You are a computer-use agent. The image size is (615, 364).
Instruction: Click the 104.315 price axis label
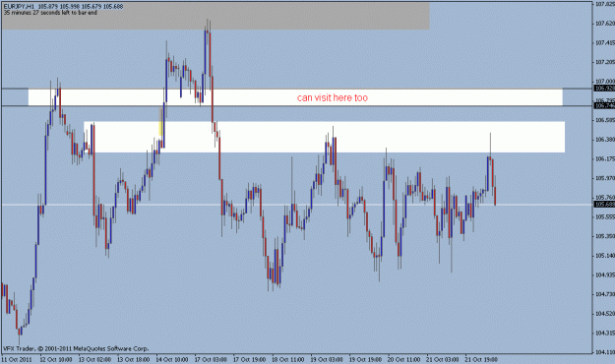[x=605, y=333]
